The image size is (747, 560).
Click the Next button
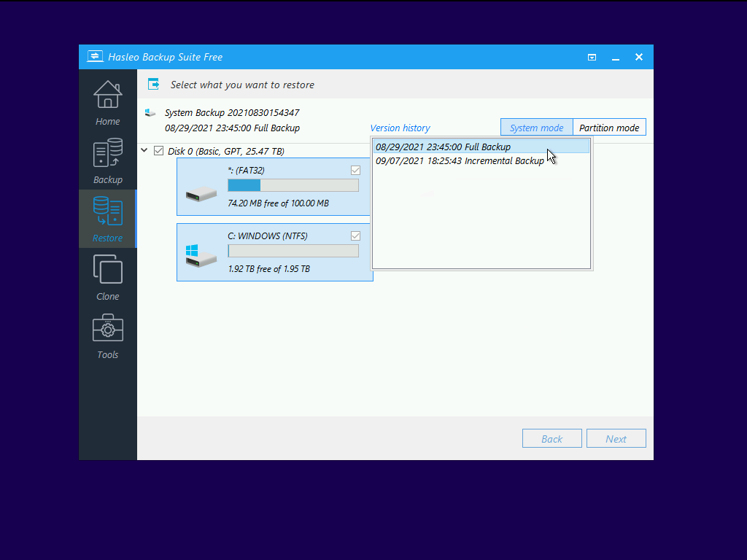coord(616,439)
